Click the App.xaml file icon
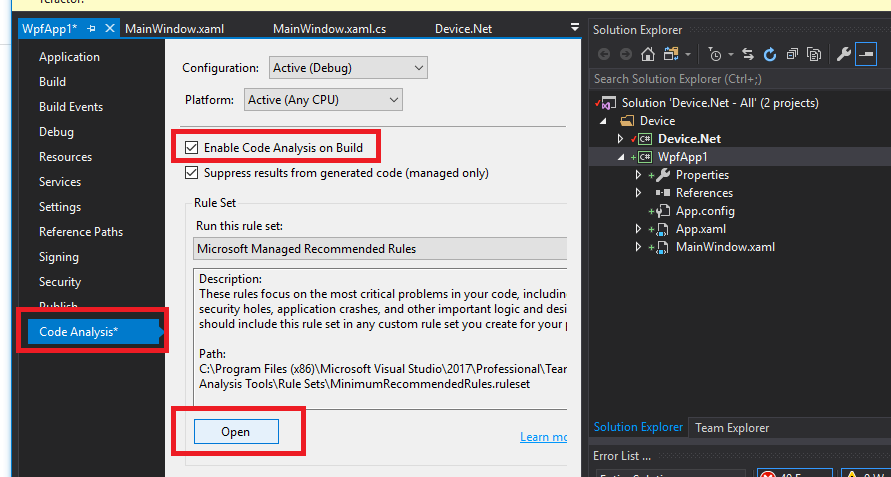891x477 pixels. click(x=663, y=229)
